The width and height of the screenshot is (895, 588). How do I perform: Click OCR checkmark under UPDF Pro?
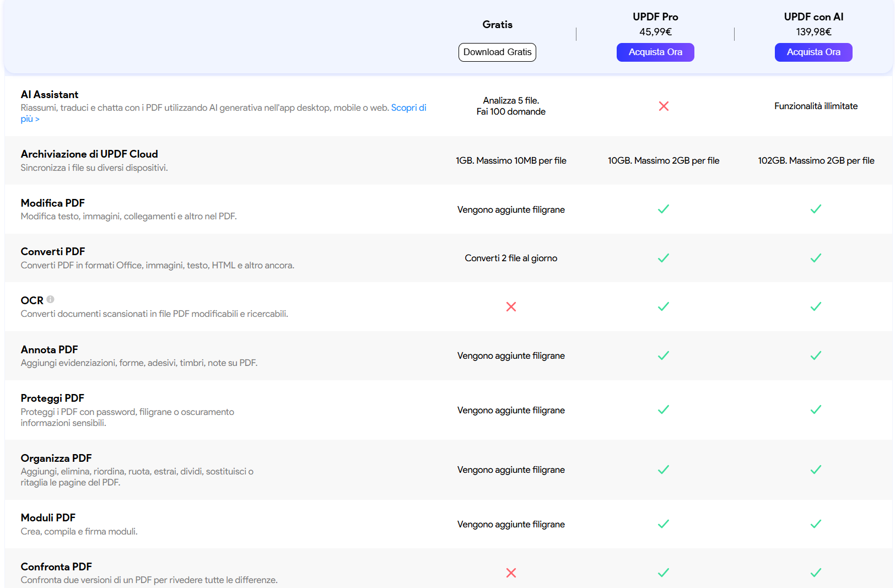click(x=664, y=306)
